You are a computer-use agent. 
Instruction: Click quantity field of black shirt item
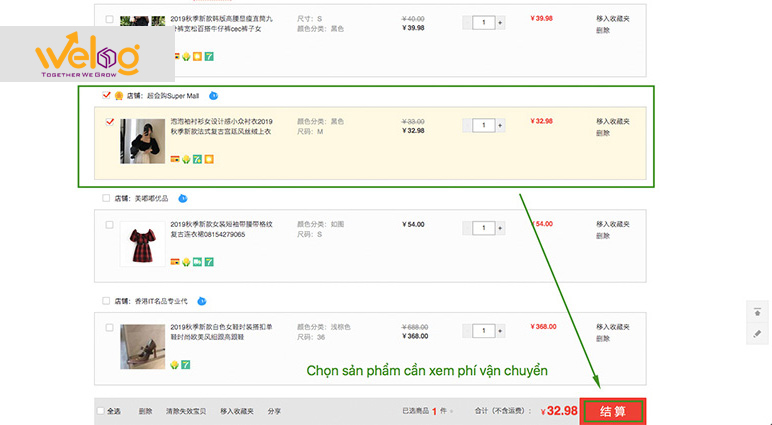point(483,126)
